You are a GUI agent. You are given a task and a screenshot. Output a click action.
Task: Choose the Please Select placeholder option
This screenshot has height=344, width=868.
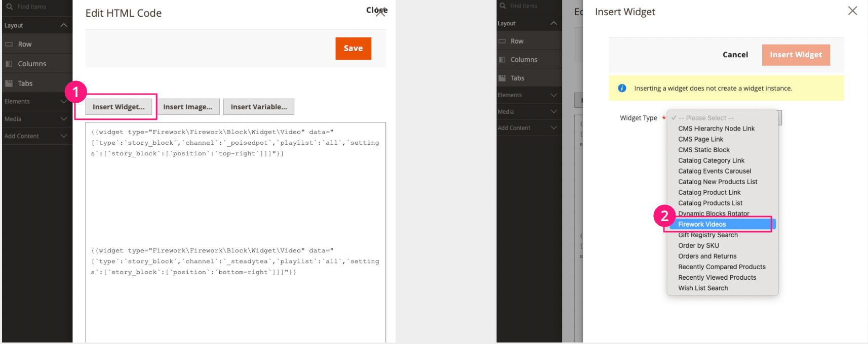point(705,118)
